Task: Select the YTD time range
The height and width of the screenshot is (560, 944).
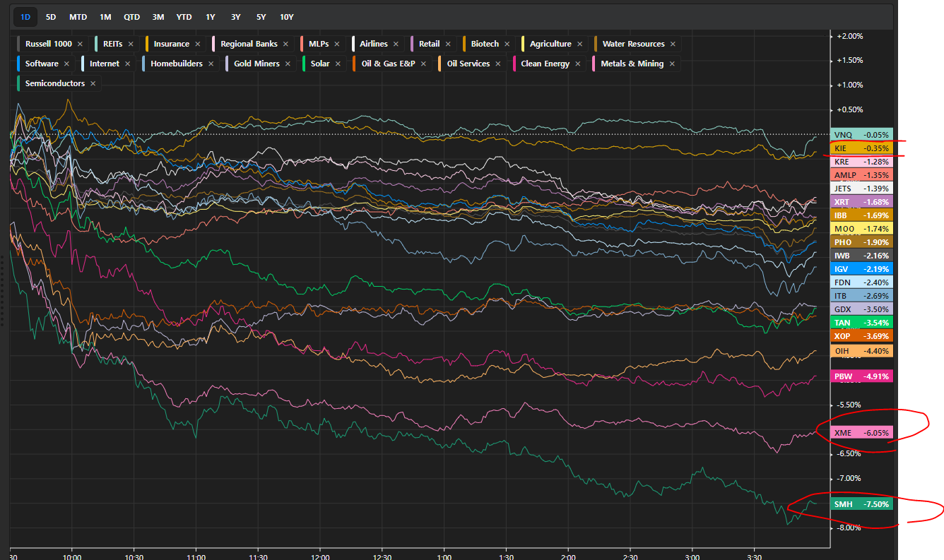Action: (184, 16)
